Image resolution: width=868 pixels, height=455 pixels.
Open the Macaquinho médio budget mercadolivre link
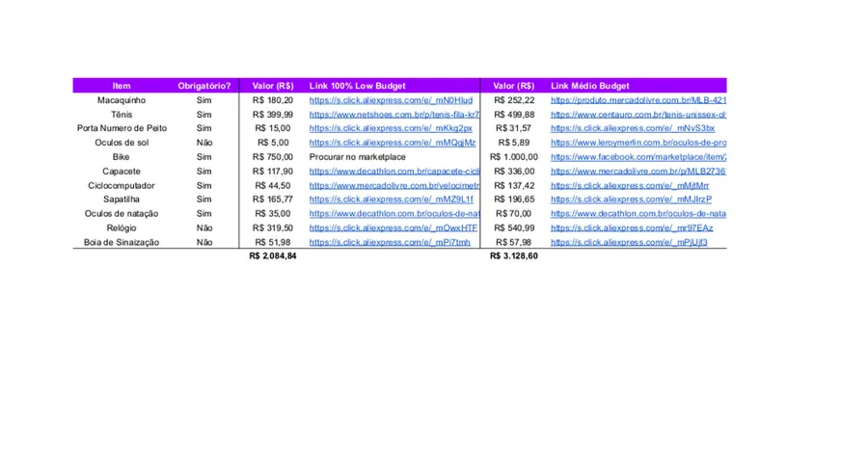pos(638,100)
